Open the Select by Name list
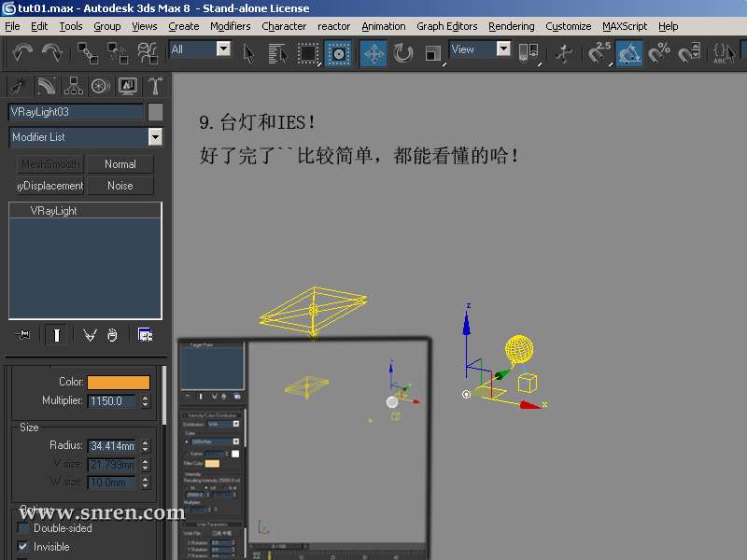This screenshot has height=560, width=747. coord(277,53)
